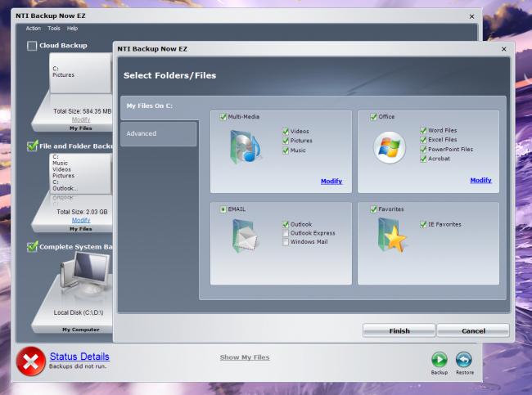Select the My Files On C: tab
532x395 pixels.
[160, 107]
